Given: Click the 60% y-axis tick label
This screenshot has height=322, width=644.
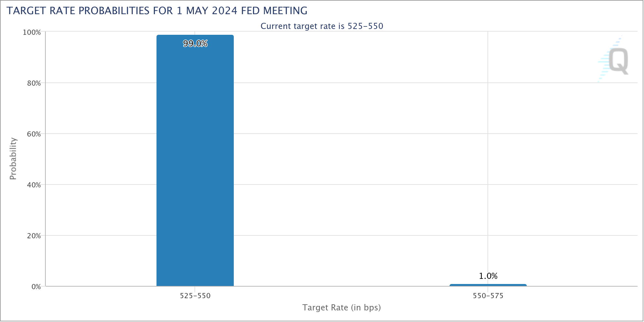Looking at the screenshot, I should point(34,134).
